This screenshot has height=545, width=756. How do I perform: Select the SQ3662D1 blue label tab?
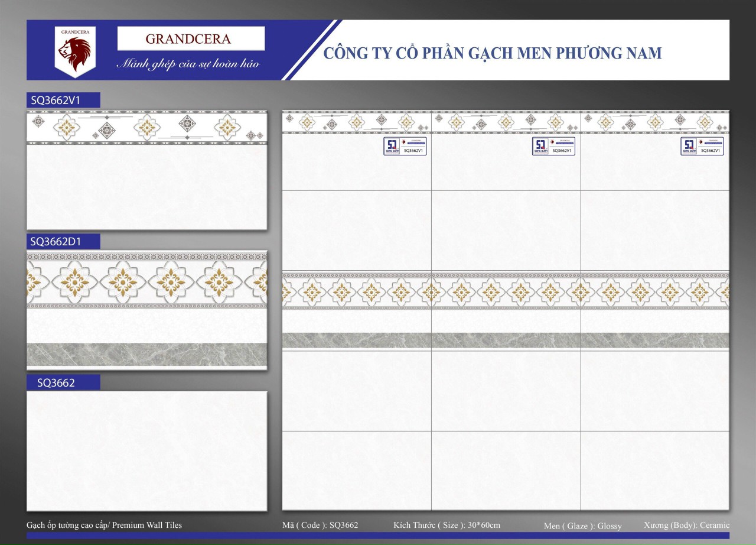pyautogui.click(x=63, y=241)
